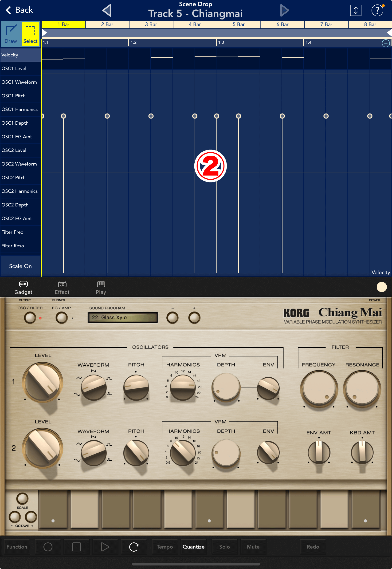This screenshot has width=392, height=569.
Task: Open the Tempo setting
Action: coord(165,547)
